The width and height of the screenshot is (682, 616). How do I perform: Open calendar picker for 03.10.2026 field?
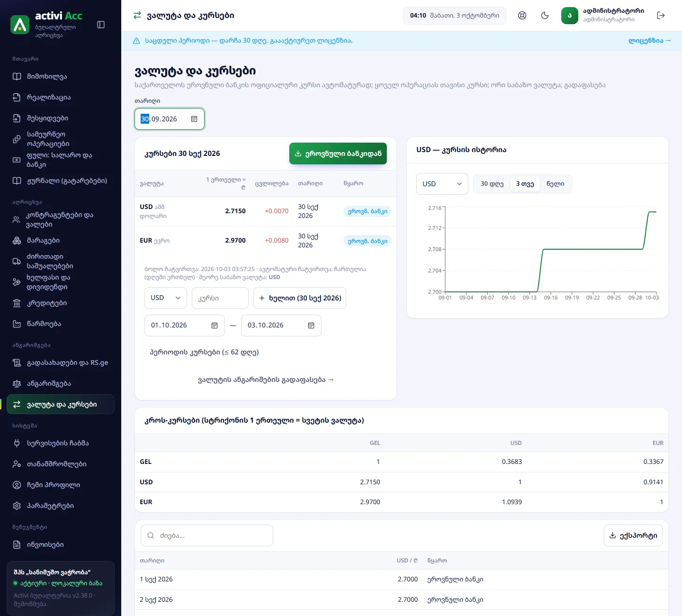(311, 326)
